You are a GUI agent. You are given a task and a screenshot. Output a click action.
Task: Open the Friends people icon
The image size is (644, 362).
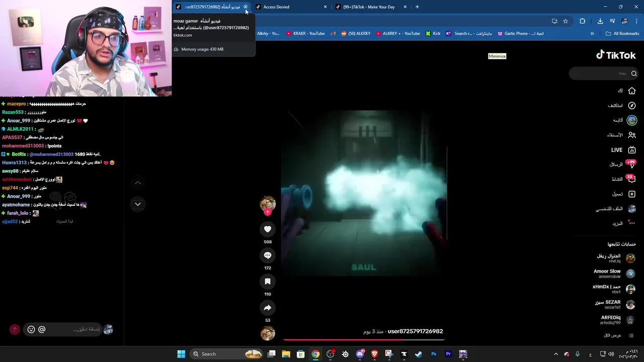632,135
